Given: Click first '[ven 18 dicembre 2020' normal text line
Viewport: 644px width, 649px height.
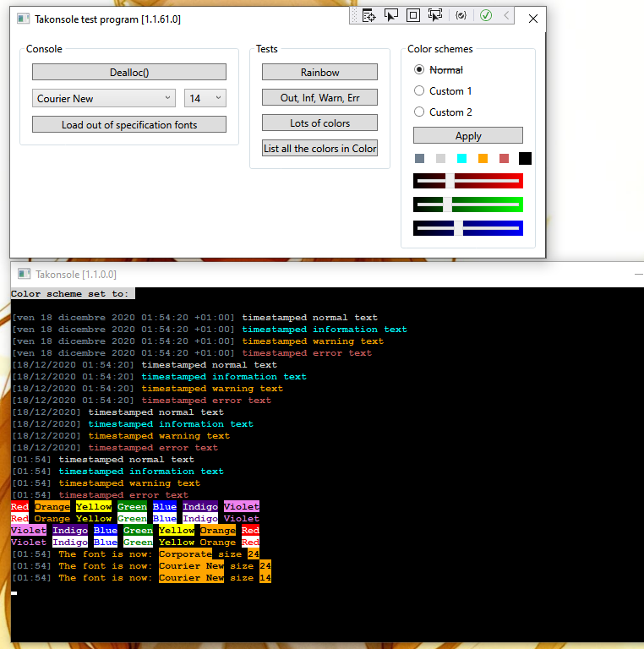Looking at the screenshot, I should click(194, 318).
